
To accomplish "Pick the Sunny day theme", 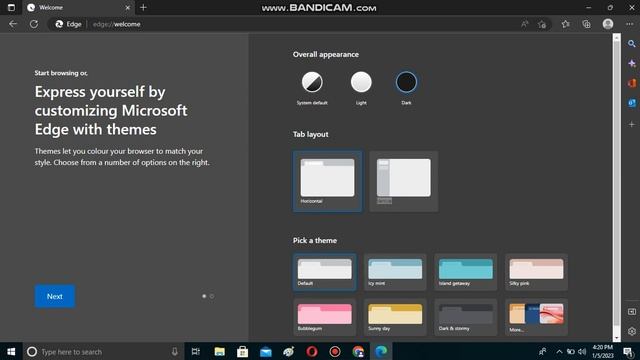I will click(x=395, y=317).
